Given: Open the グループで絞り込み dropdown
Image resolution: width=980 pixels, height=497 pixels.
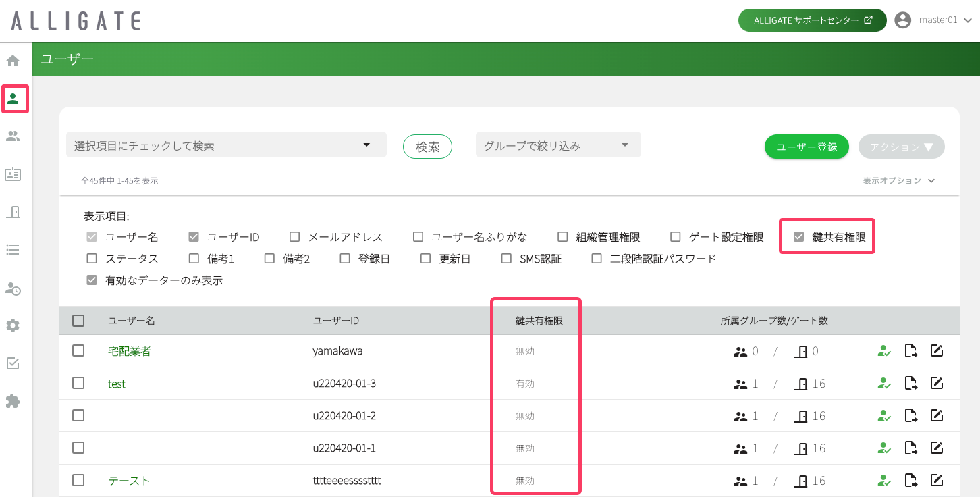Looking at the screenshot, I should tap(558, 145).
